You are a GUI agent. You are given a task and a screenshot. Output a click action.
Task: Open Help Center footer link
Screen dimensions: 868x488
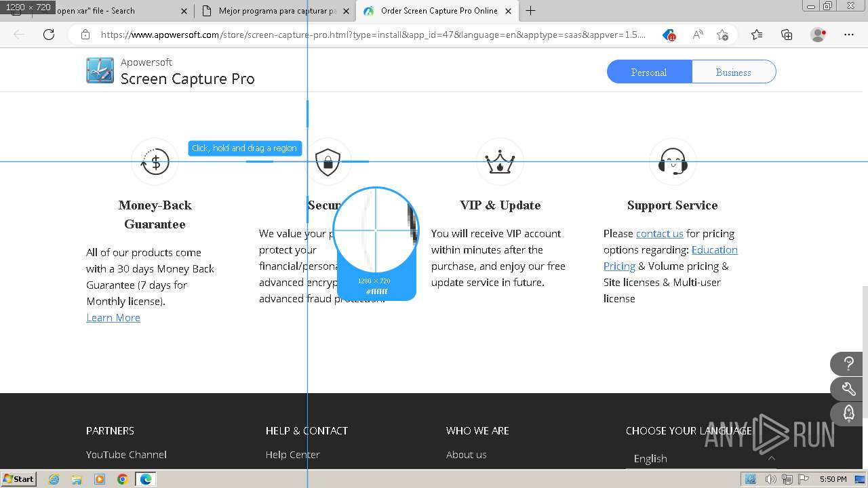292,454
